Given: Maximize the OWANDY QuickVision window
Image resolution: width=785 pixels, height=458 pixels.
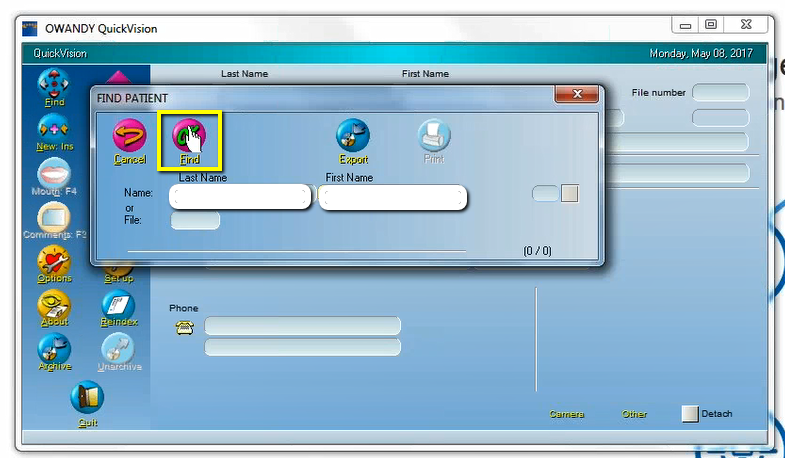Looking at the screenshot, I should [711, 24].
